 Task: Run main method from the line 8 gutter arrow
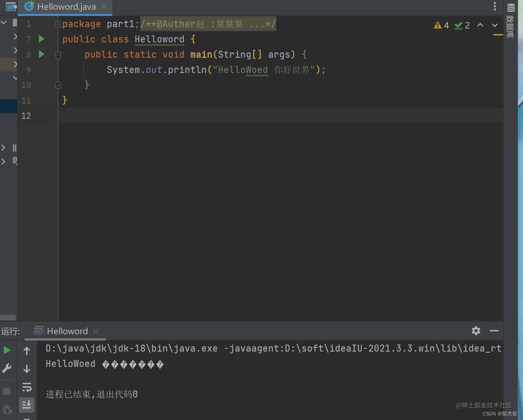pos(41,55)
